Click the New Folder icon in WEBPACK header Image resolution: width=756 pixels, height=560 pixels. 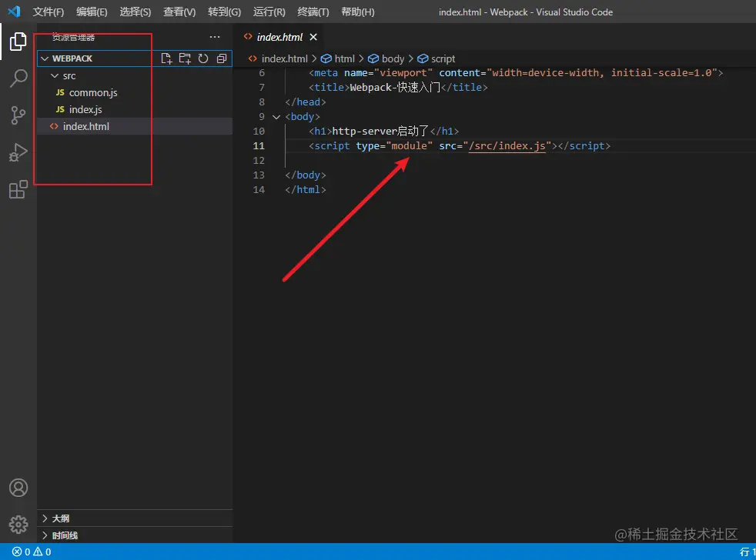185,58
